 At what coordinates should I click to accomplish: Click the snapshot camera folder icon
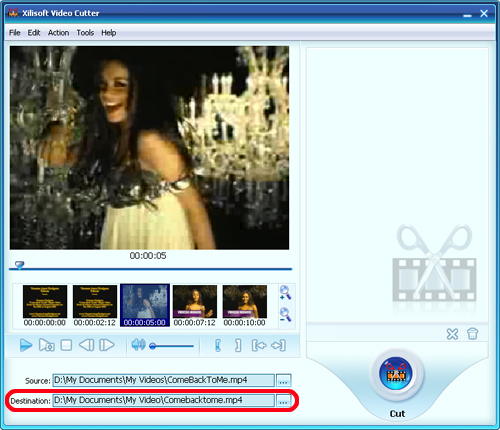47,345
